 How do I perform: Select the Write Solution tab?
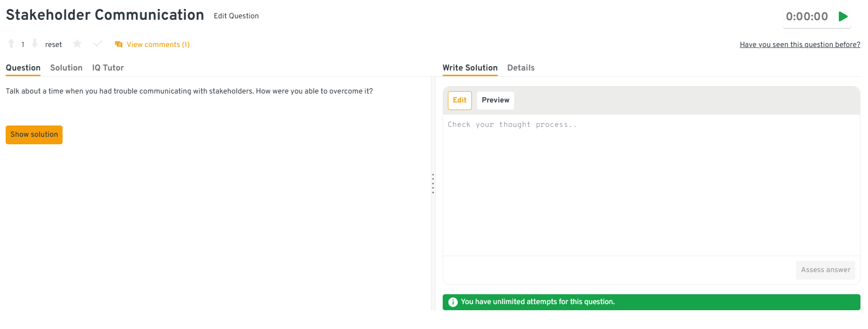(x=470, y=68)
